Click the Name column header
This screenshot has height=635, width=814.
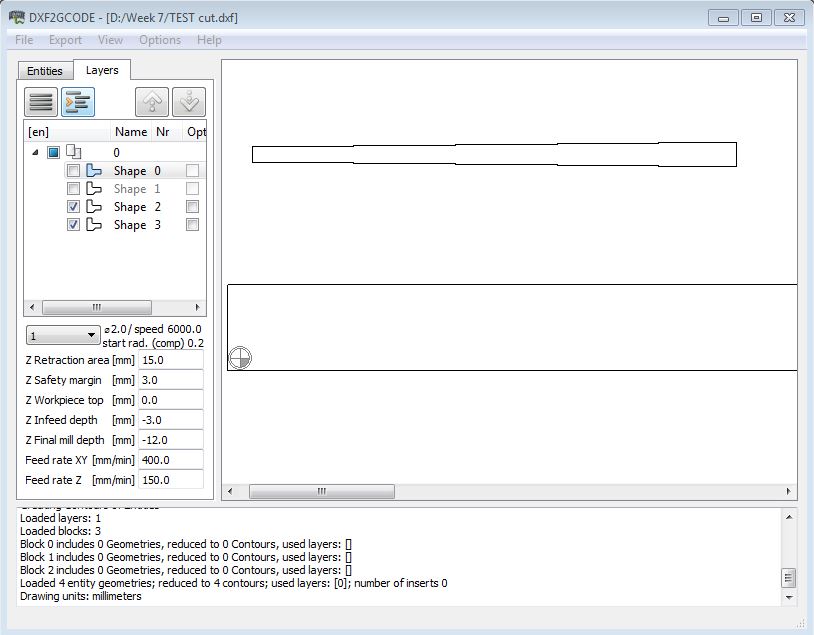pyautogui.click(x=131, y=132)
